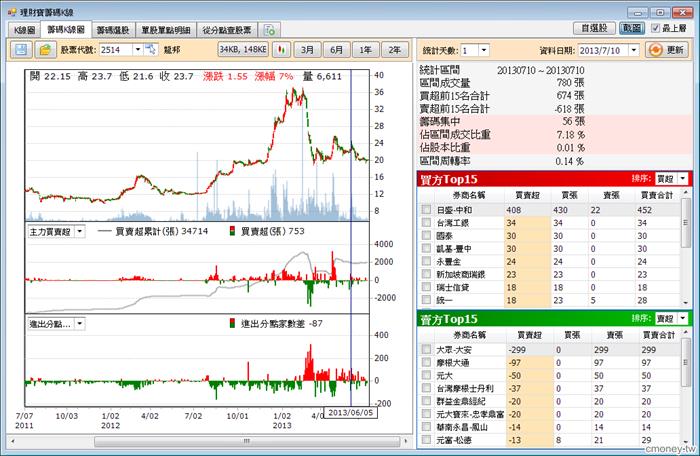Set chart range to 6月

coord(336,50)
